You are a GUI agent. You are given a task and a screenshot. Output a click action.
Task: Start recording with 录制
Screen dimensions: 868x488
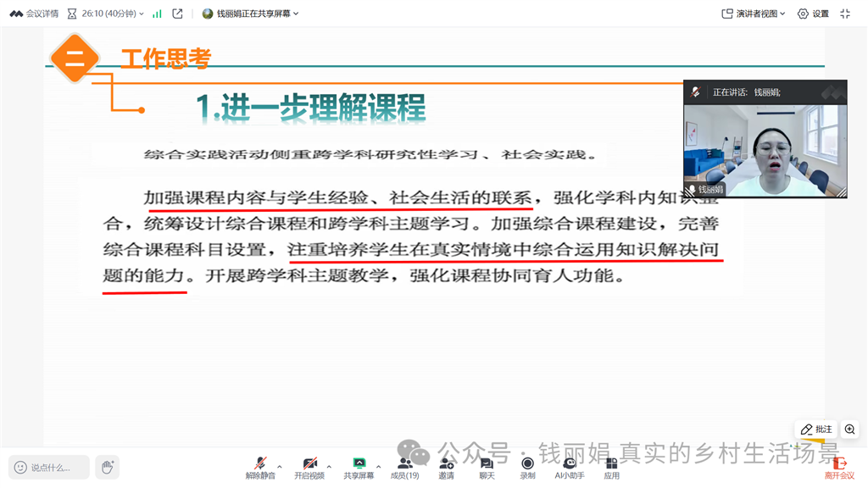coord(527,468)
